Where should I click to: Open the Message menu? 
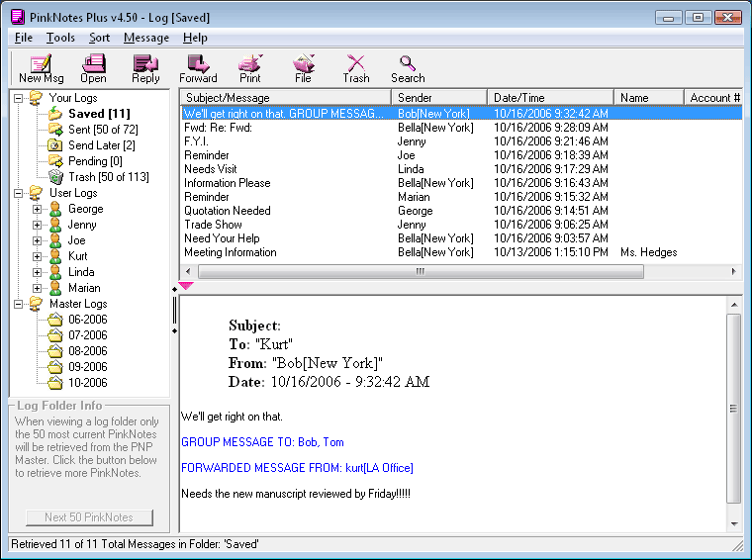click(146, 38)
